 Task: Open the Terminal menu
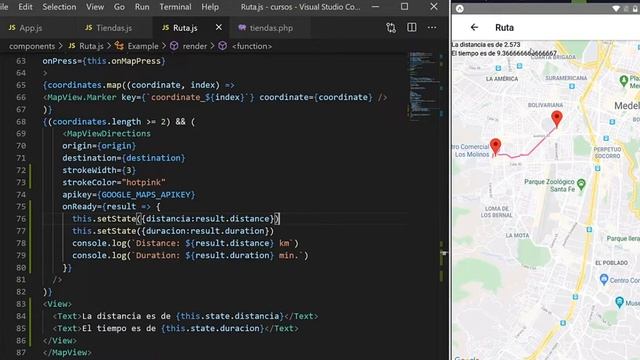[175, 7]
